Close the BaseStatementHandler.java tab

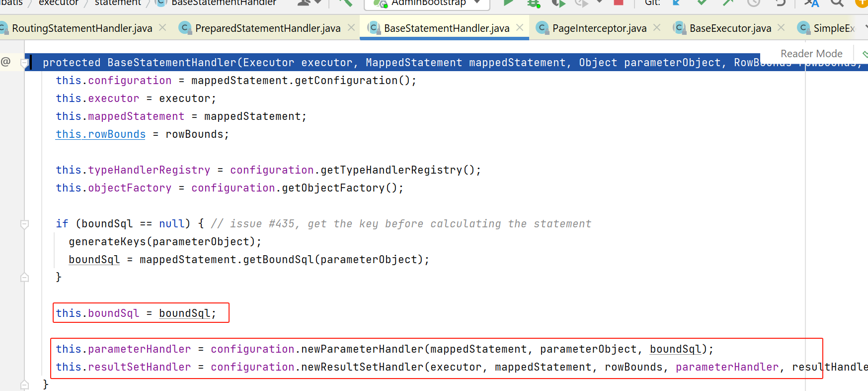520,28
